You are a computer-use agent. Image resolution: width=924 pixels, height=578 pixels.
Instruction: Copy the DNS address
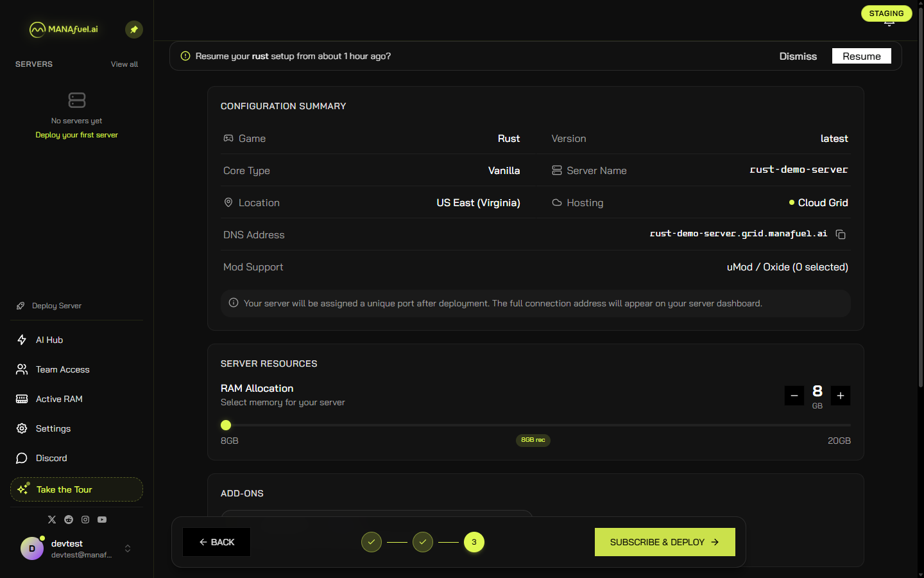pos(841,234)
